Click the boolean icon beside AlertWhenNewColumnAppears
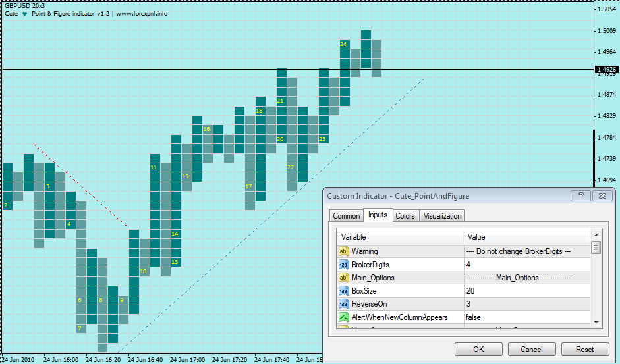620x364 pixels. coord(343,317)
